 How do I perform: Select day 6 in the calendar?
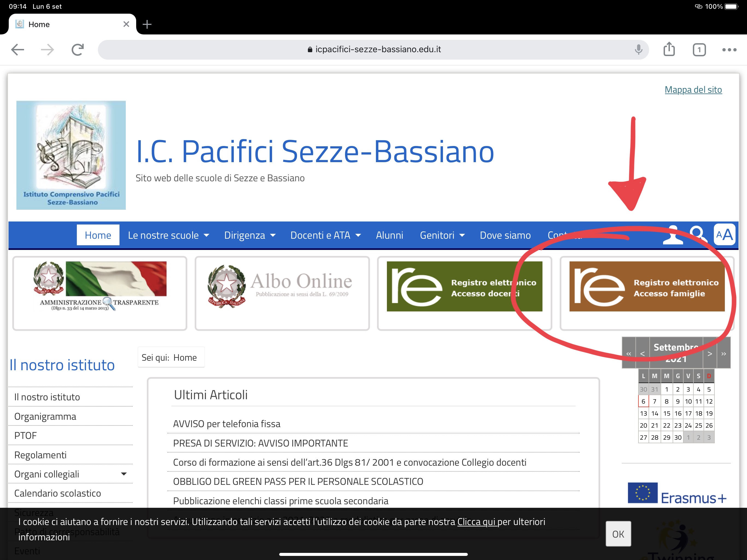pos(643,401)
